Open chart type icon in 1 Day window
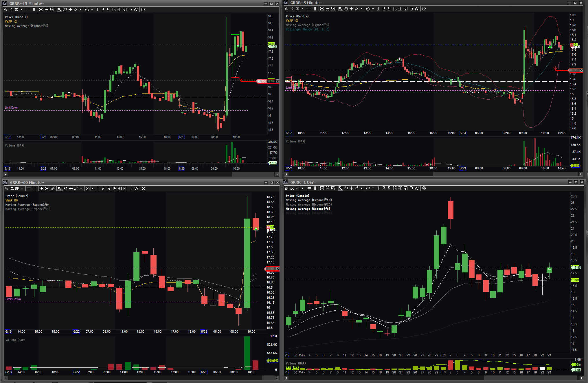This screenshot has width=588, height=383. pos(287,188)
